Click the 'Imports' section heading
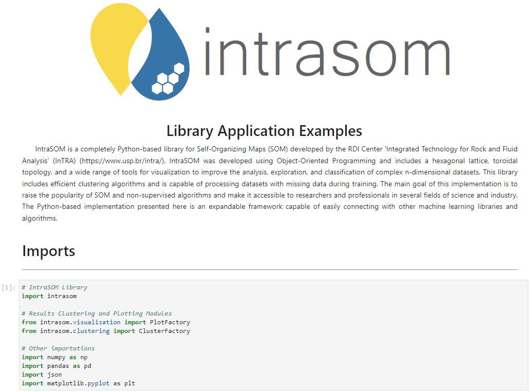Image resolution: width=532 pixels, height=392 pixels. pyautogui.click(x=49, y=251)
